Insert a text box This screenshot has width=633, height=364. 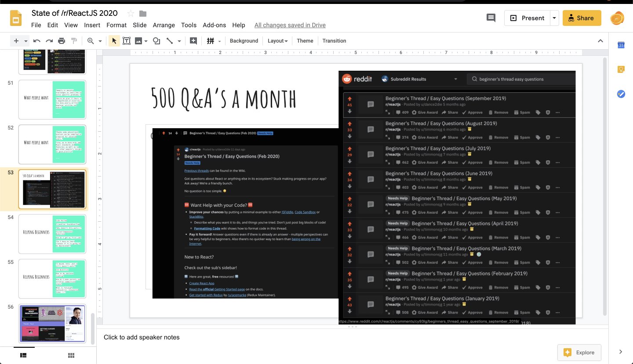coord(127,41)
